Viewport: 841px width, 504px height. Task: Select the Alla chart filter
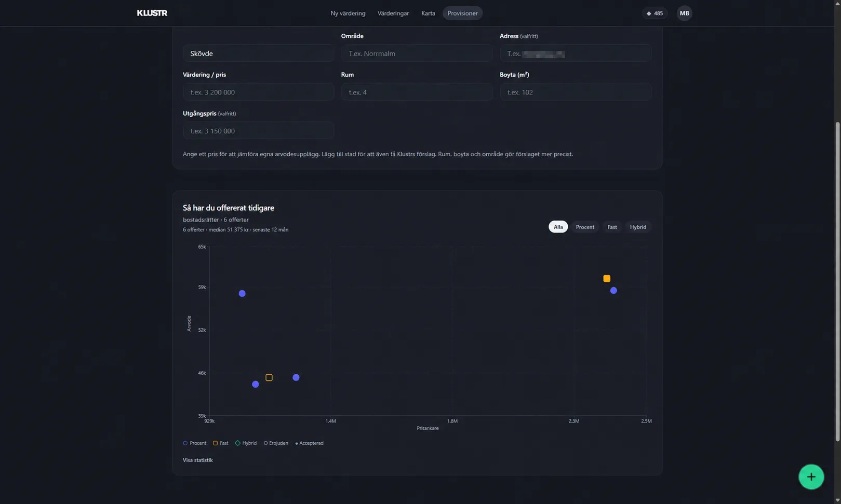(558, 227)
